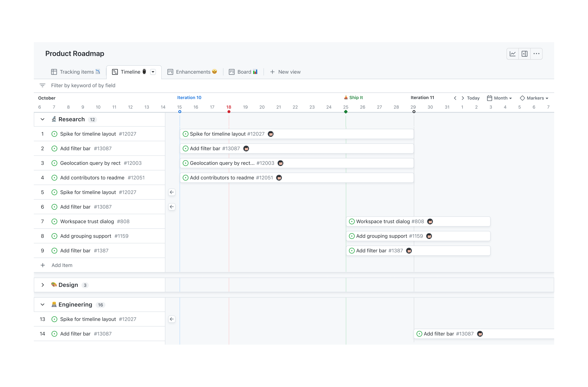
Task: Click the back-arrow next to Engineering row 13
Action: point(172,319)
